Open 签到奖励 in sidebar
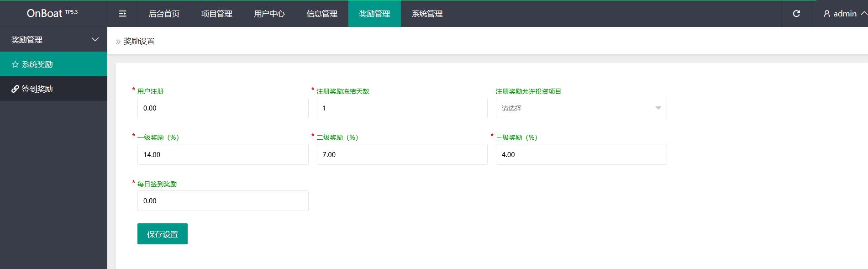This screenshot has height=269, width=868. coord(53,89)
